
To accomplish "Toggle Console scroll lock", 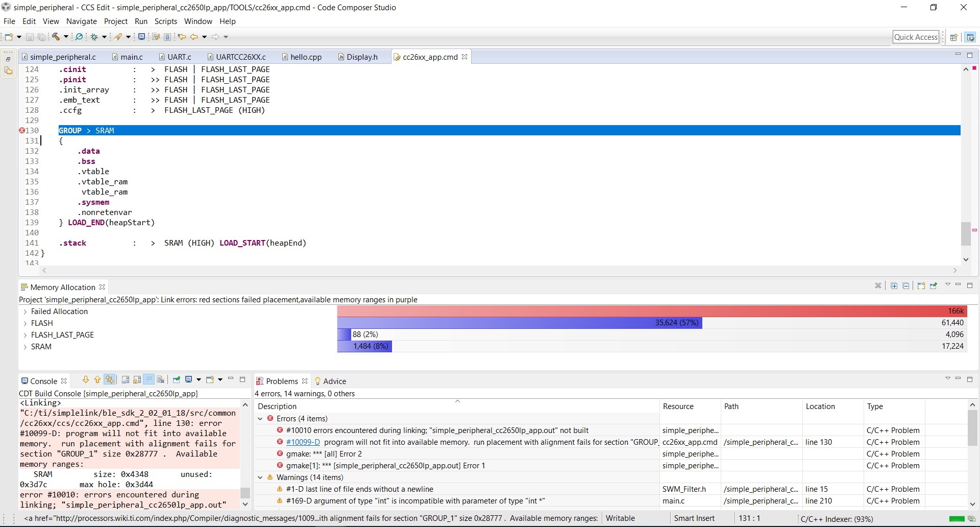I will [x=137, y=379].
